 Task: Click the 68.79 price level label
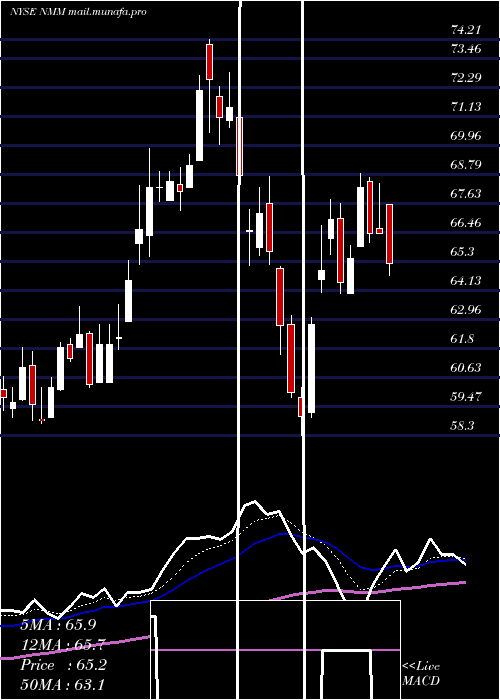(x=466, y=164)
